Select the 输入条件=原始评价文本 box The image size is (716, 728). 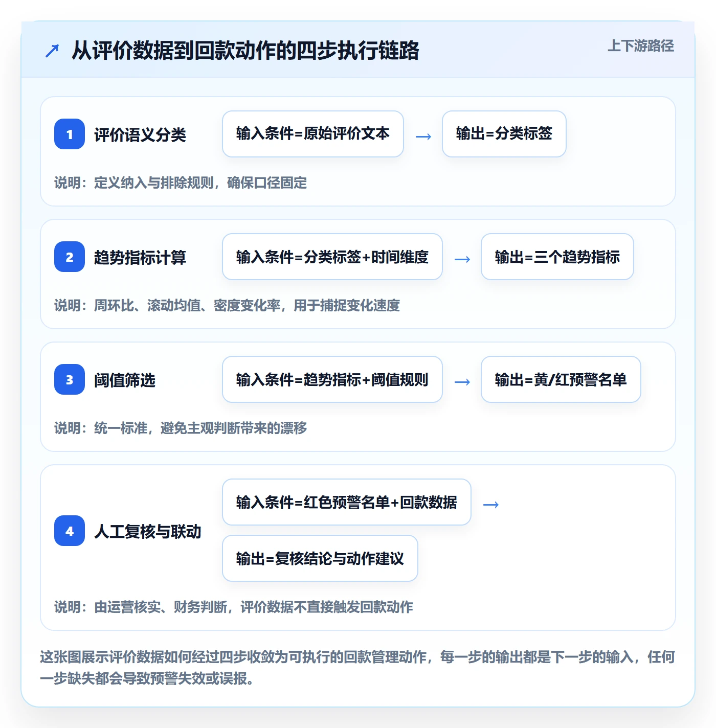click(x=313, y=134)
